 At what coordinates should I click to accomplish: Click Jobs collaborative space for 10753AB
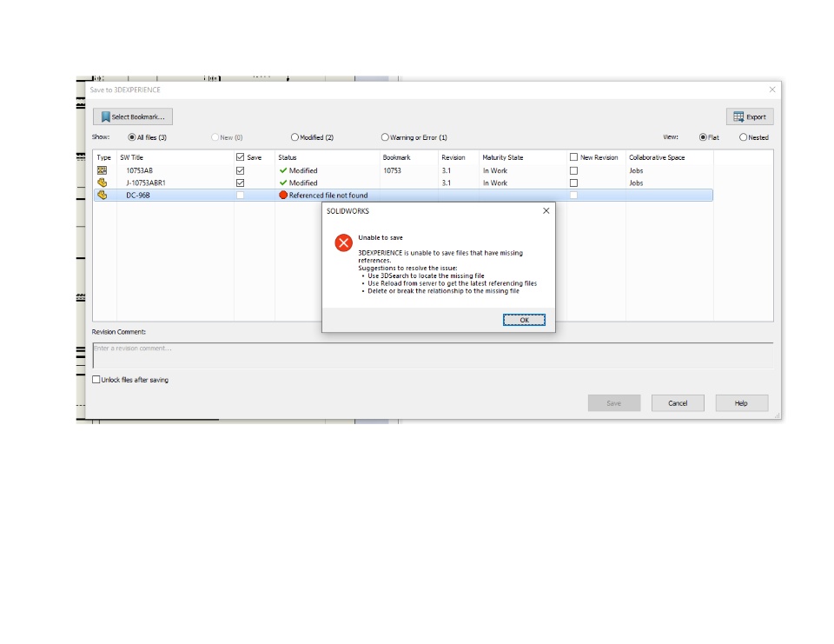click(636, 170)
